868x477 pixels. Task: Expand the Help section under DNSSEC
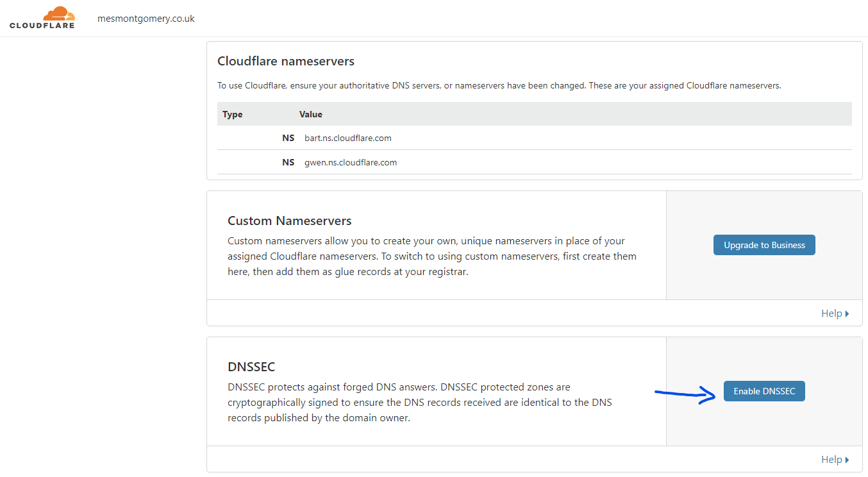point(831,459)
